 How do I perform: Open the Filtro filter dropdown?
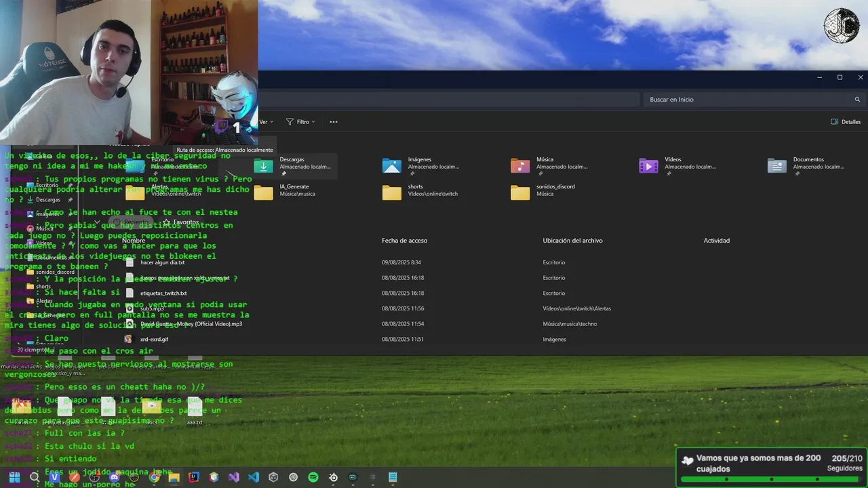pyautogui.click(x=300, y=122)
